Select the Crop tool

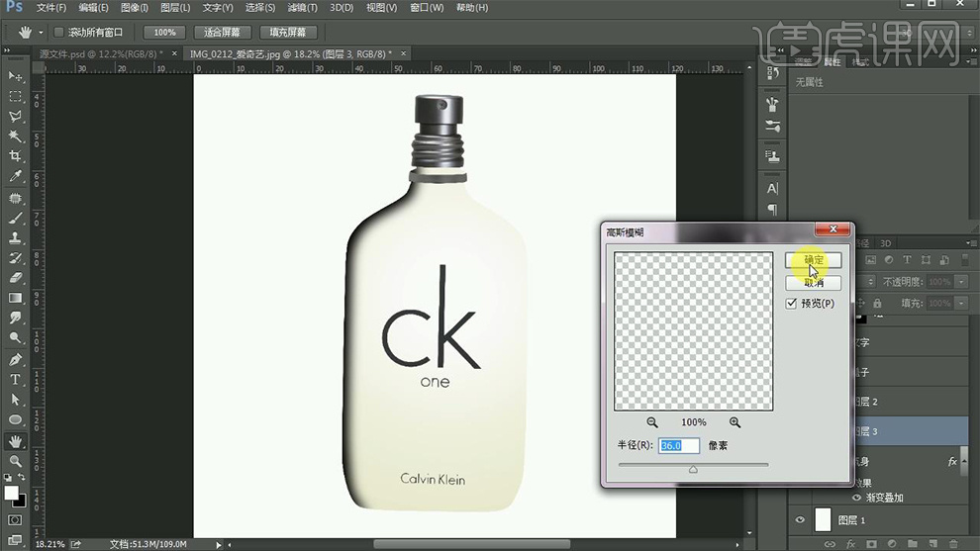(x=15, y=156)
